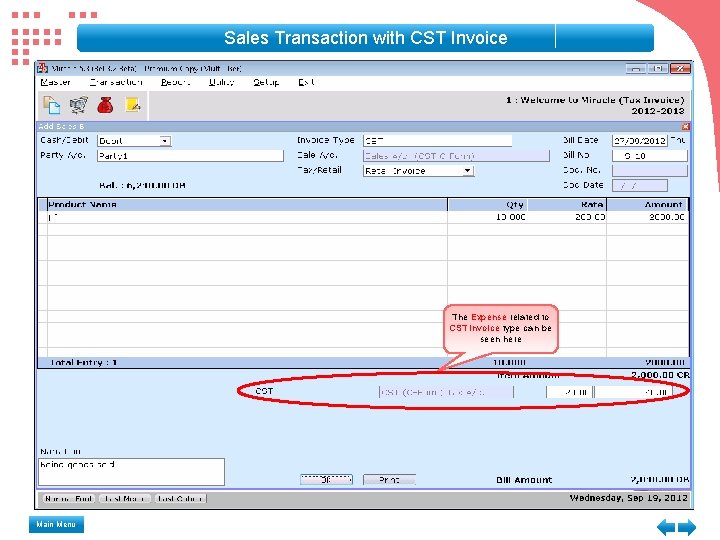Click the rate cell 200.00
Viewport: 720px width, 540px height.
(x=567, y=217)
